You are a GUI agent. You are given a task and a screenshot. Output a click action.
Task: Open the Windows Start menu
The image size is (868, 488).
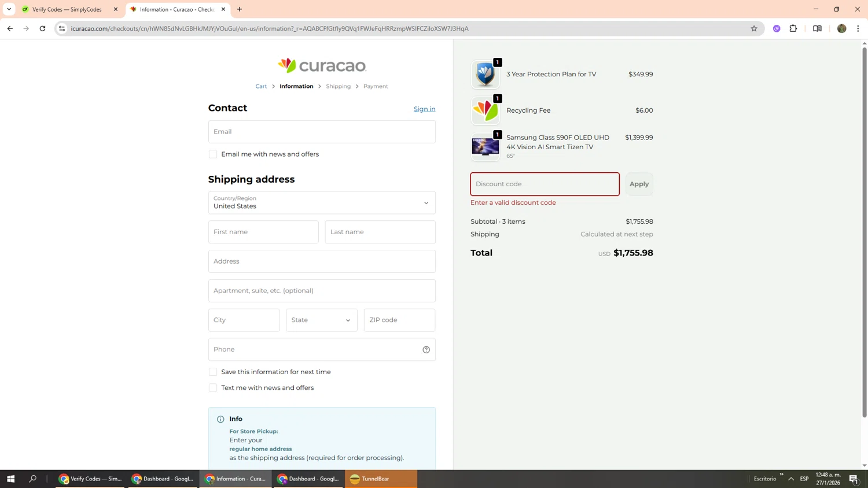pos(10,479)
